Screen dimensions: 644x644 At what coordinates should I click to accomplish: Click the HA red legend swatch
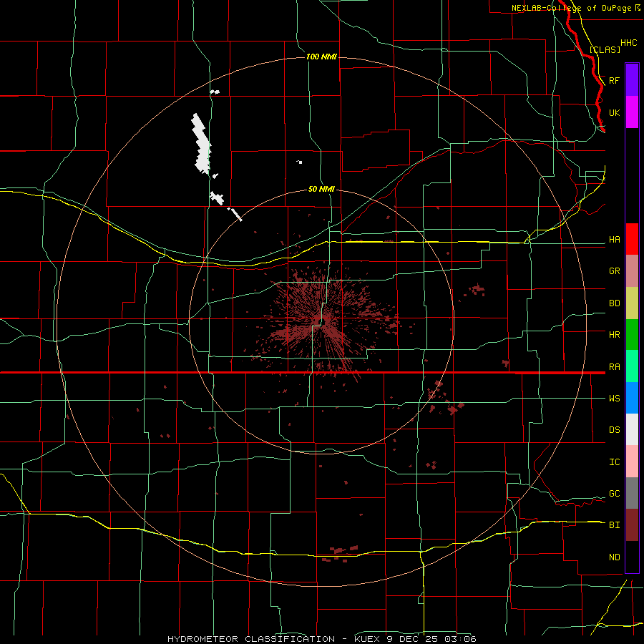click(632, 239)
